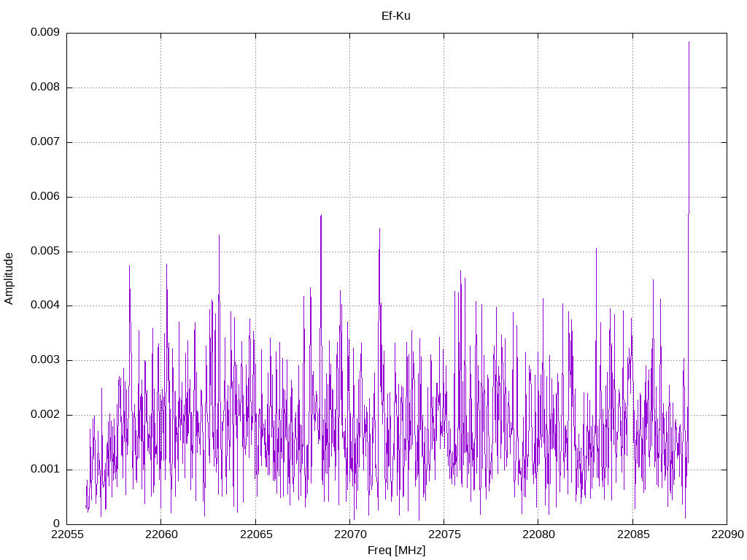Select the 22060 x-axis tick label
Screen dimensions: 747x560
[x=161, y=536]
